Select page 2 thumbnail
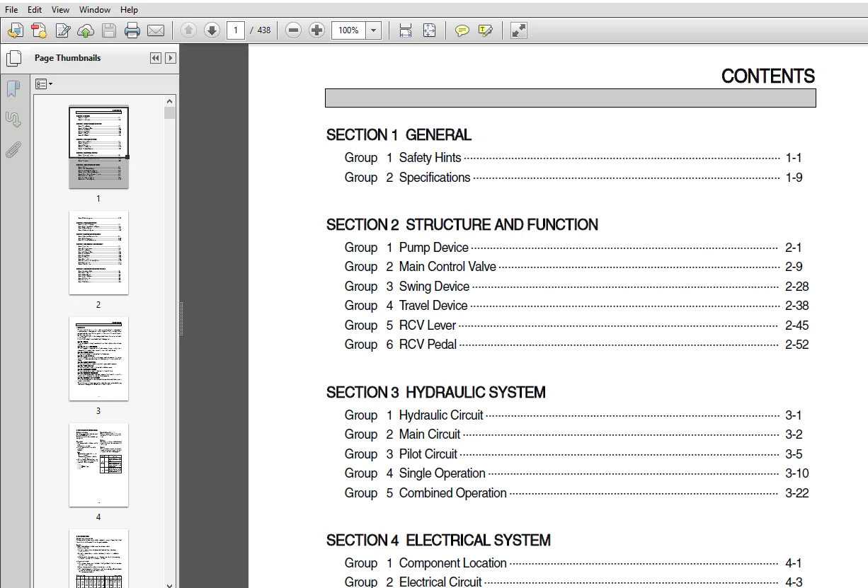Screen dimensions: 868x588 point(98,253)
